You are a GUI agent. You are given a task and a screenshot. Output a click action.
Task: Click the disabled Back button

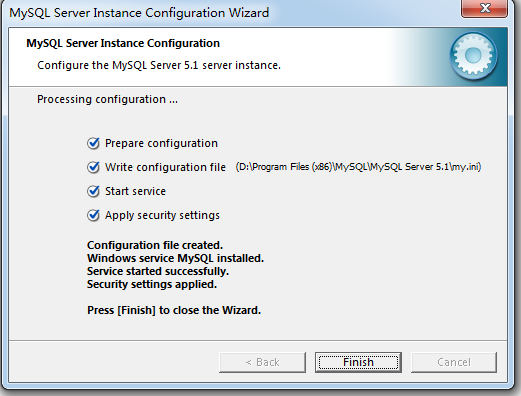tap(262, 362)
